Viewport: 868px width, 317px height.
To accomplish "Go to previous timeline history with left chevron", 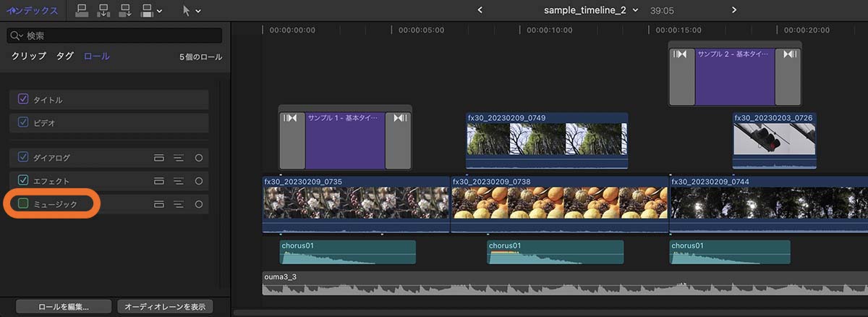I will [480, 10].
